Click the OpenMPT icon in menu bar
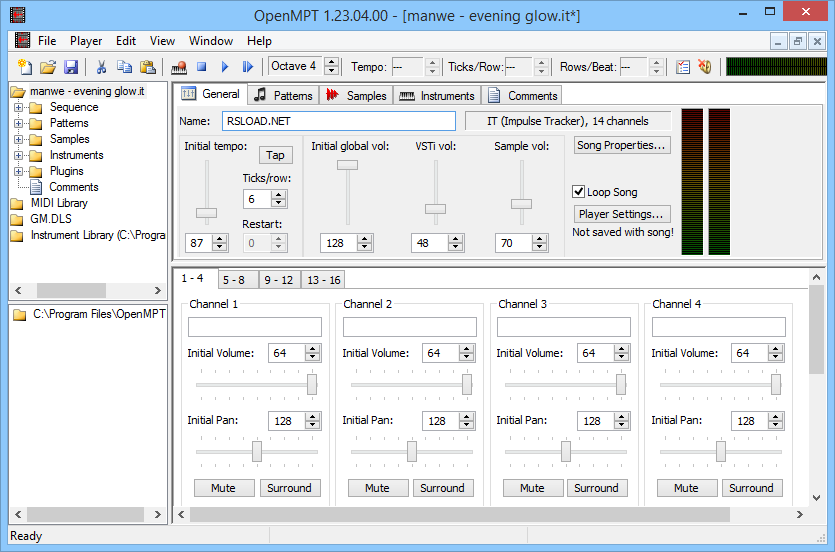Viewport: 835px width, 552px height. pos(22,40)
